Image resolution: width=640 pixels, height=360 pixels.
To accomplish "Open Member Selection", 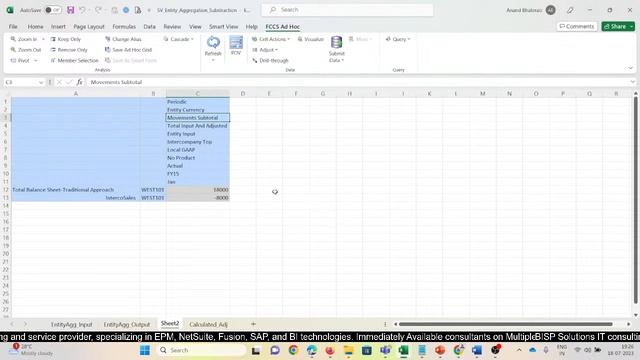I will 74,60.
